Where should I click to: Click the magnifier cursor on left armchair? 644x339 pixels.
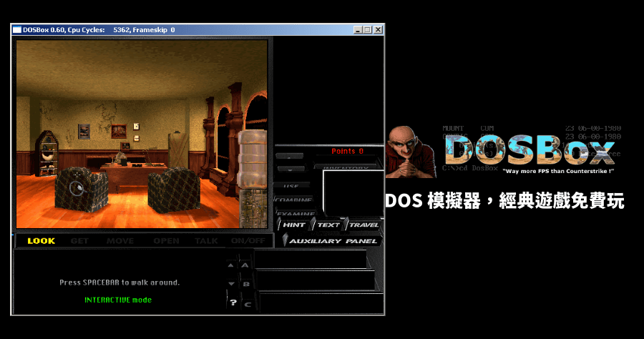[x=77, y=188]
